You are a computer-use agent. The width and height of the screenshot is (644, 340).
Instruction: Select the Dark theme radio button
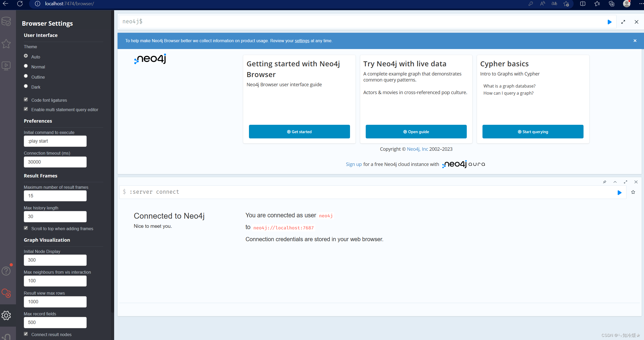[26, 86]
